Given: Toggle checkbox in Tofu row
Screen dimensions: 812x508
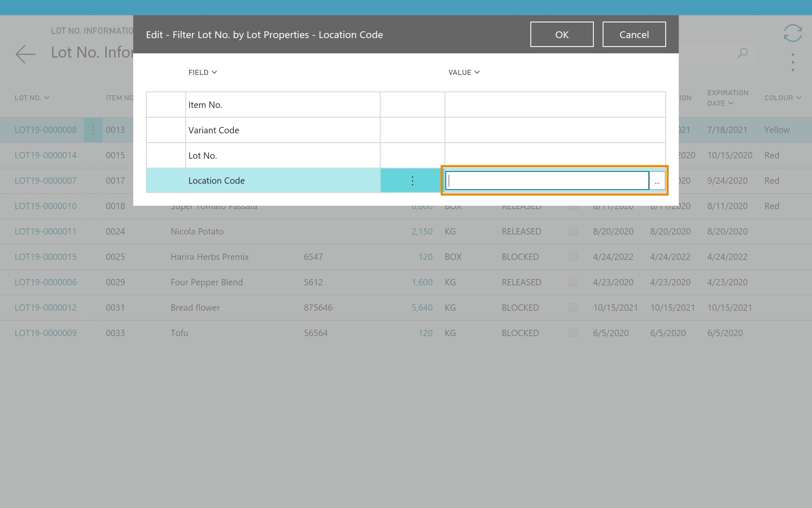Looking at the screenshot, I should (573, 333).
